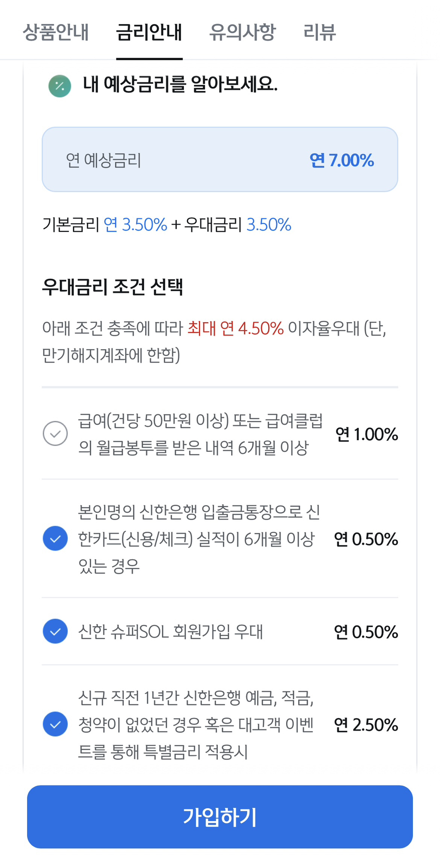Click the blue check icon on 신한카드 실적 row
This screenshot has width=440, height=868.
pyautogui.click(x=55, y=538)
